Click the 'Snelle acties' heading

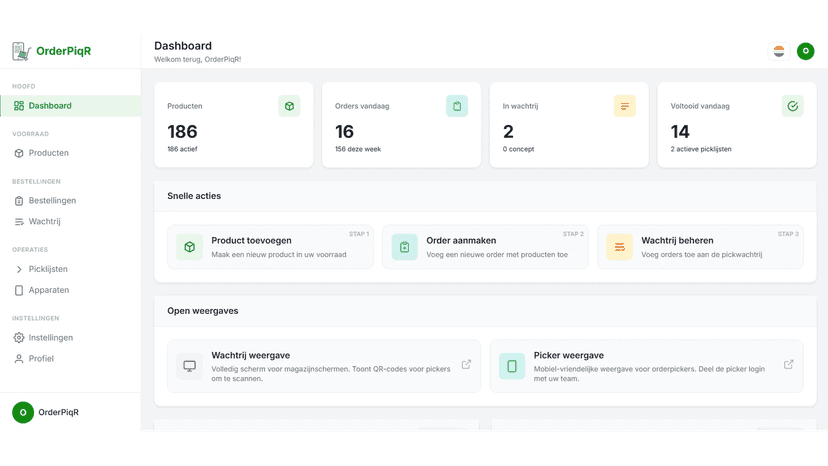(x=194, y=196)
